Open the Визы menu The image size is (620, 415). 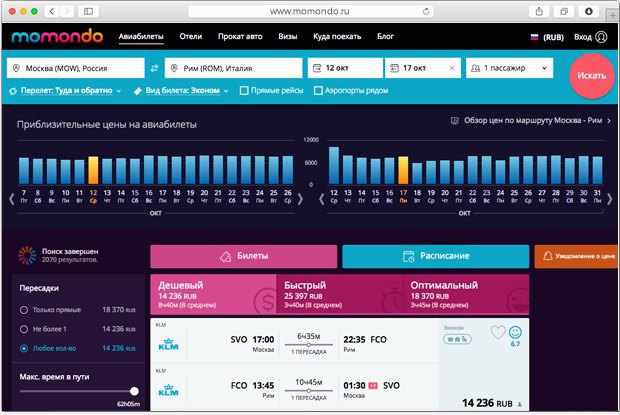click(x=287, y=36)
